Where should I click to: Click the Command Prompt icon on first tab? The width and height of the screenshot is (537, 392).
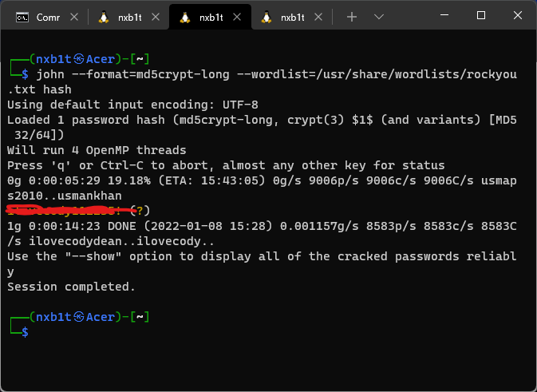coord(23,17)
